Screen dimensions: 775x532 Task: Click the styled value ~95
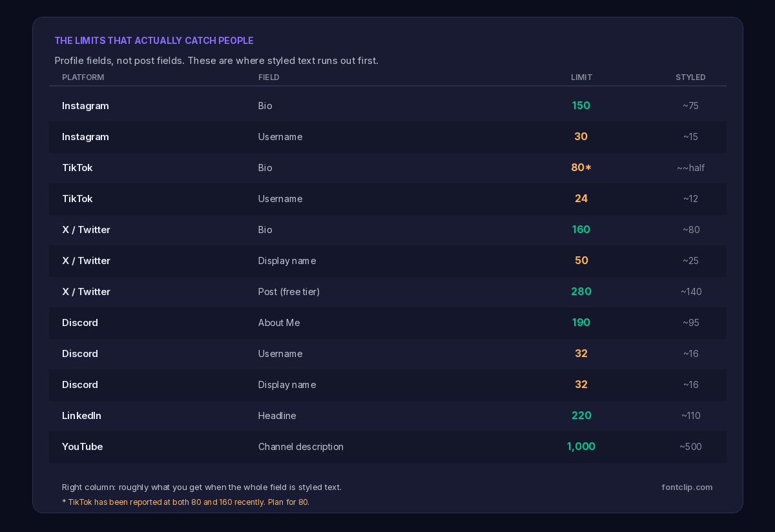(690, 323)
